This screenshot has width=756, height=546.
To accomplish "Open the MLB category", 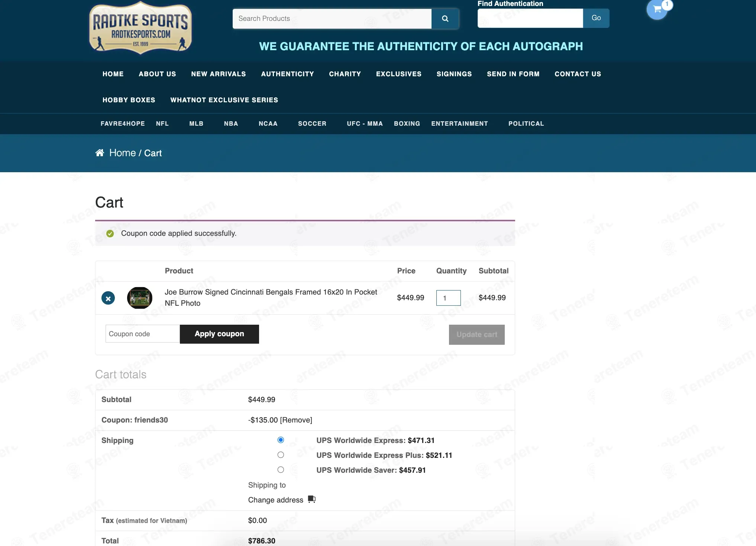I will pyautogui.click(x=196, y=123).
